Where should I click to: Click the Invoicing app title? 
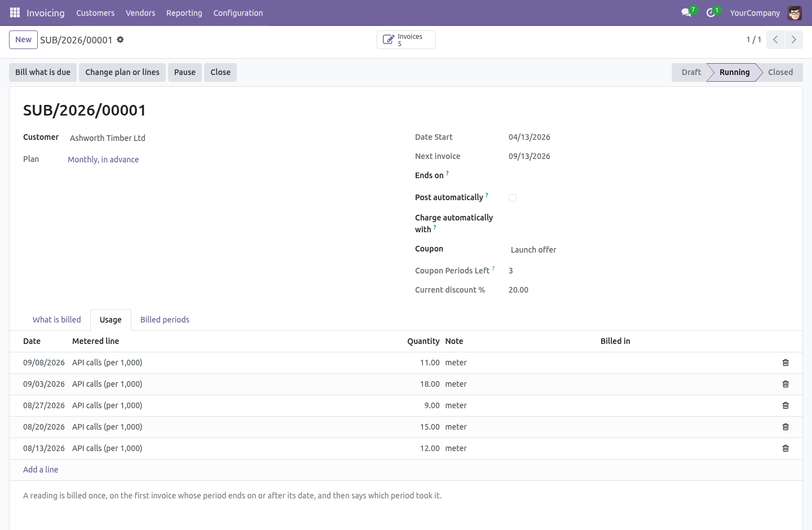45,12
